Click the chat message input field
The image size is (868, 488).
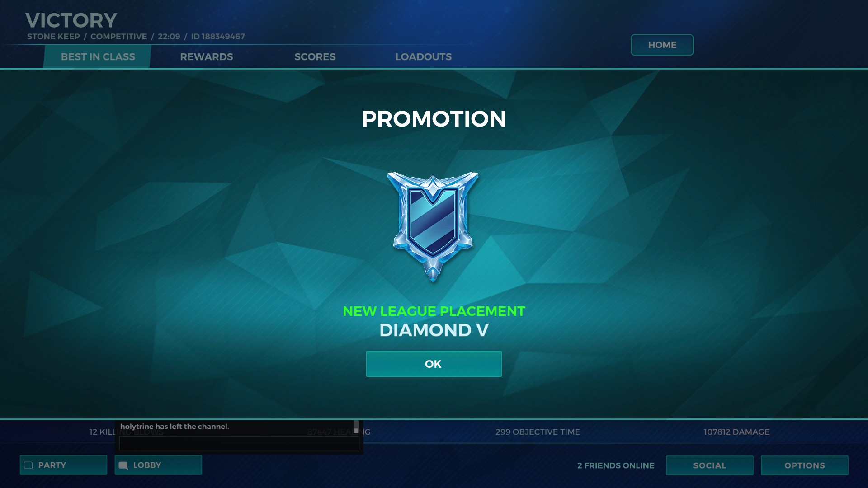(x=239, y=444)
